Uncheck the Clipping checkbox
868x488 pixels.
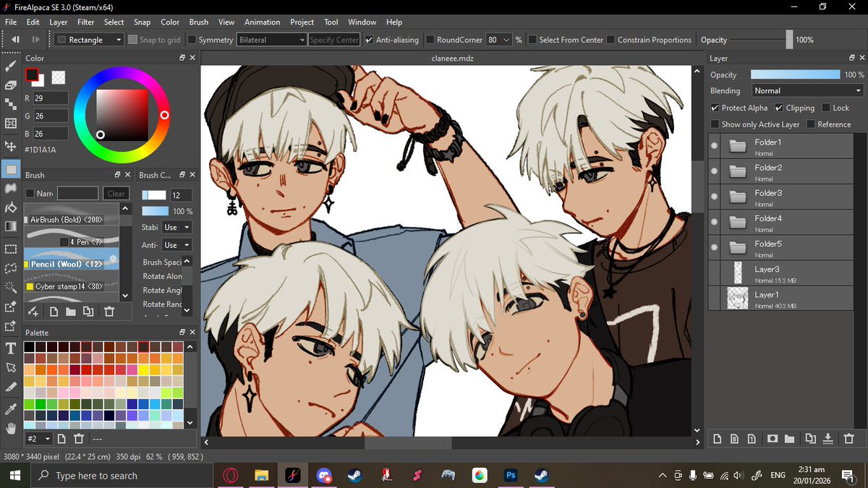tap(779, 108)
